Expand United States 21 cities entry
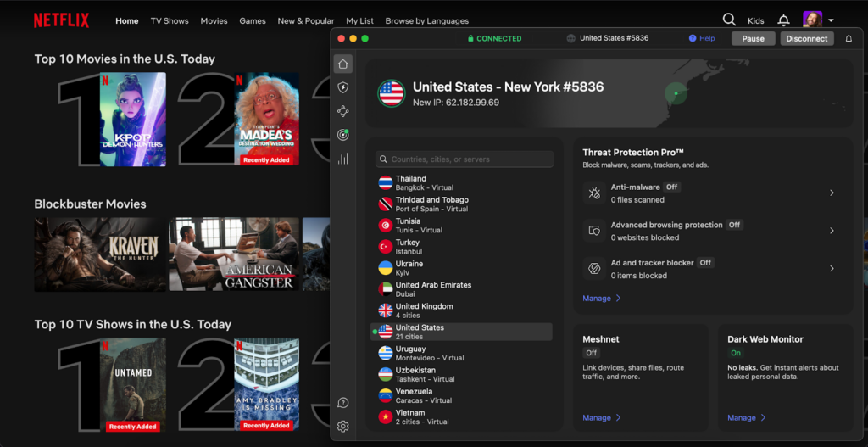This screenshot has width=868, height=447. click(461, 332)
